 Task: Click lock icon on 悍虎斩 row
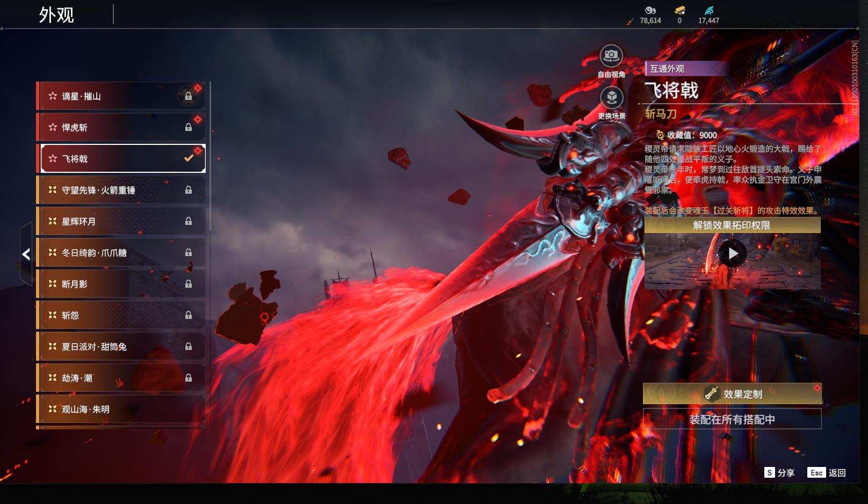click(189, 127)
